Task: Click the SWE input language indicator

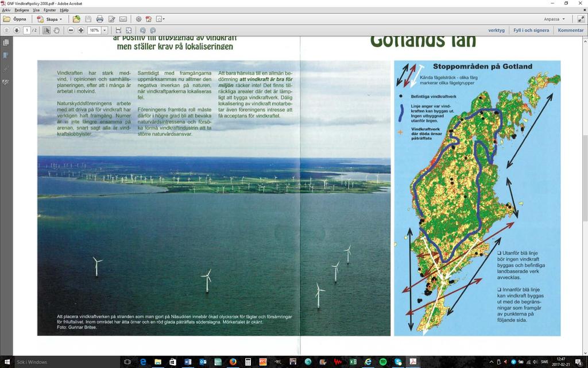Action: pos(544,362)
